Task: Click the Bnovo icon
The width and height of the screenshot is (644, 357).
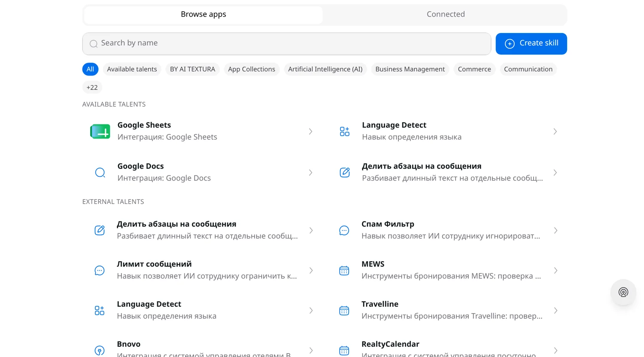Action: (x=100, y=351)
